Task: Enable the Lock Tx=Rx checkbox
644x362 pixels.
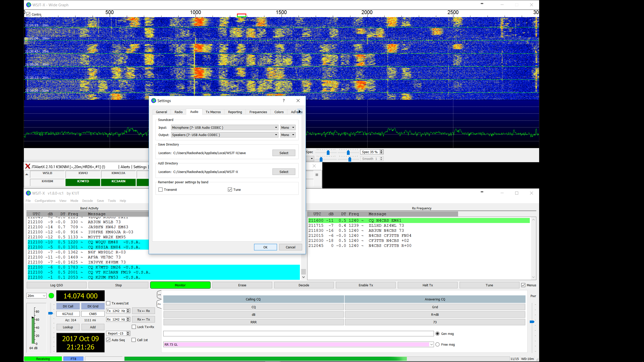Action: [x=134, y=327]
